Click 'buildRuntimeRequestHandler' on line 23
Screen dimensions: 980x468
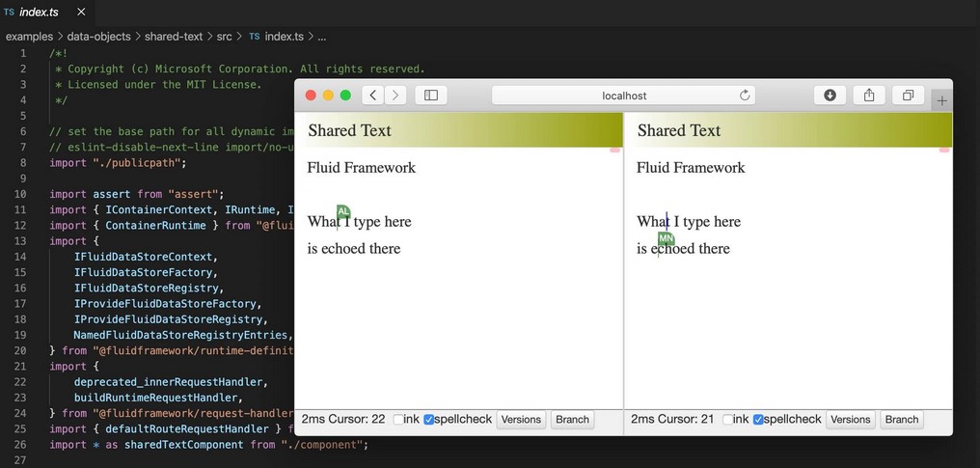155,398
